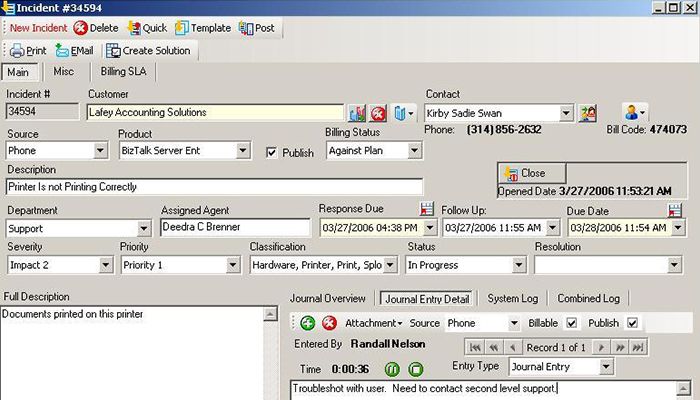Click the Description text field
Viewport: 700px width, 400px height.
(x=214, y=187)
